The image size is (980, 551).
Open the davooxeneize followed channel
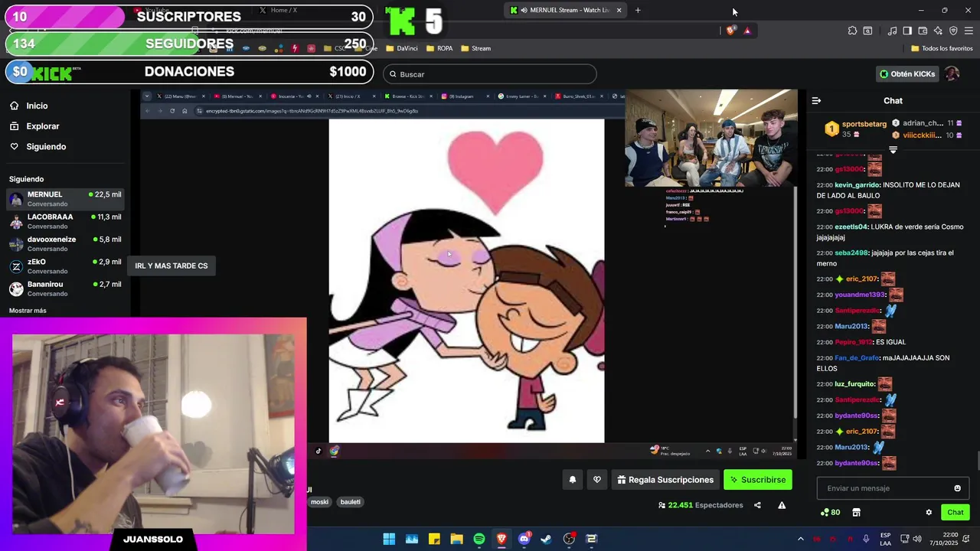[65, 243]
